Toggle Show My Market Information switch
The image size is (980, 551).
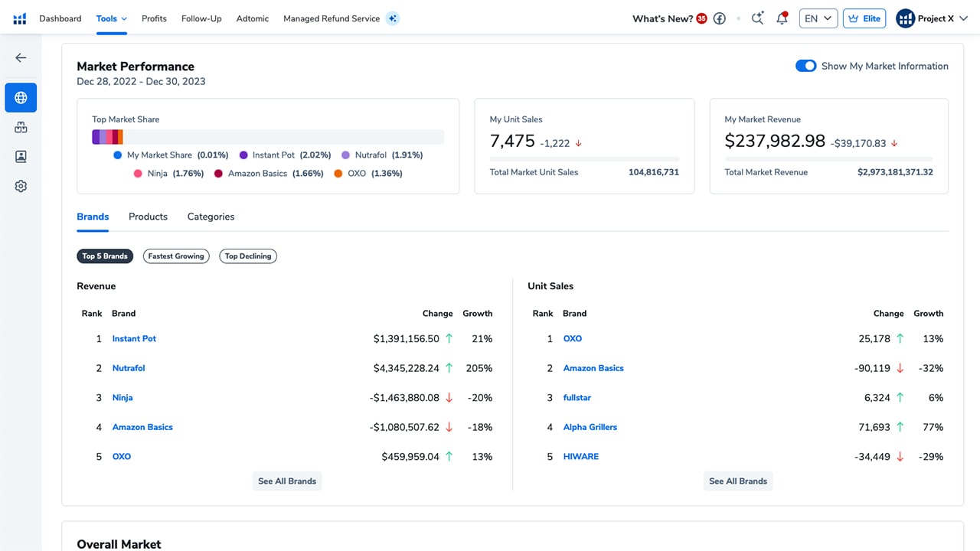tap(806, 66)
